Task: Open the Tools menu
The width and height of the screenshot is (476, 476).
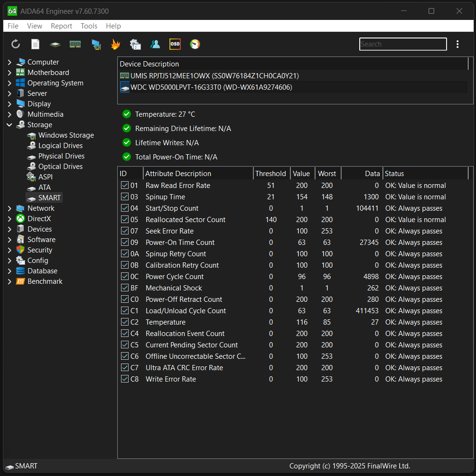Action: click(89, 26)
